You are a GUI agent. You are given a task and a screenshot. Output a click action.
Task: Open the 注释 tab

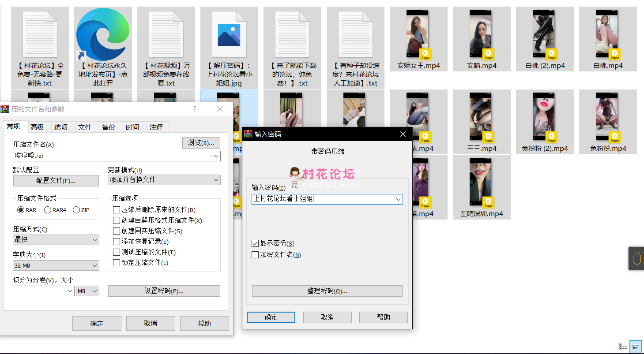[156, 127]
